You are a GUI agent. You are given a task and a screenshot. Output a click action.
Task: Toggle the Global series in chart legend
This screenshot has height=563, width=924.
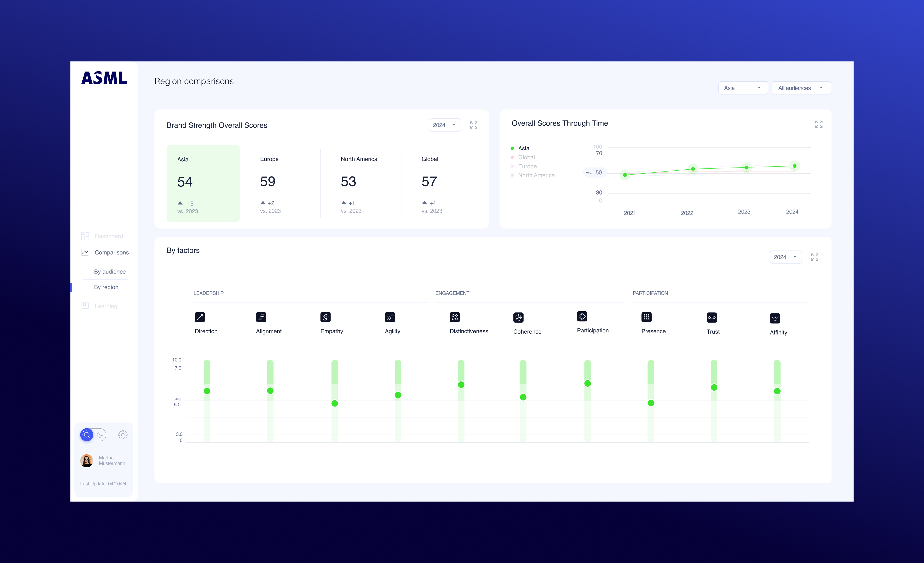coord(526,157)
